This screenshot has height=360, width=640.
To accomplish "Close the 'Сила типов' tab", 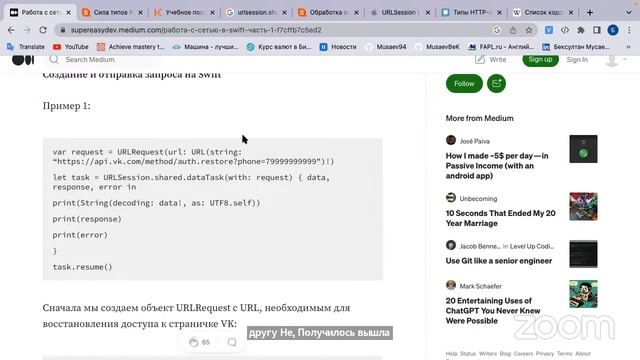I will click(x=140, y=13).
